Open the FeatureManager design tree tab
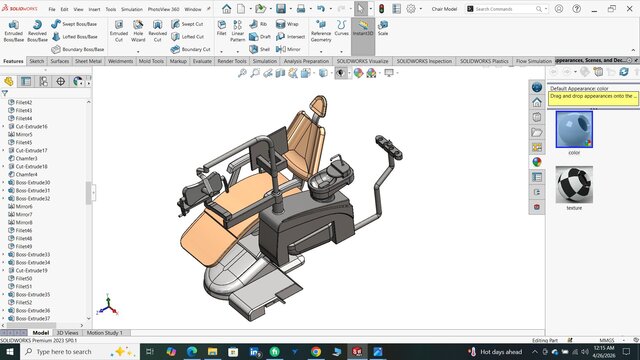Screen dimensions: 640x360 [x=9, y=81]
